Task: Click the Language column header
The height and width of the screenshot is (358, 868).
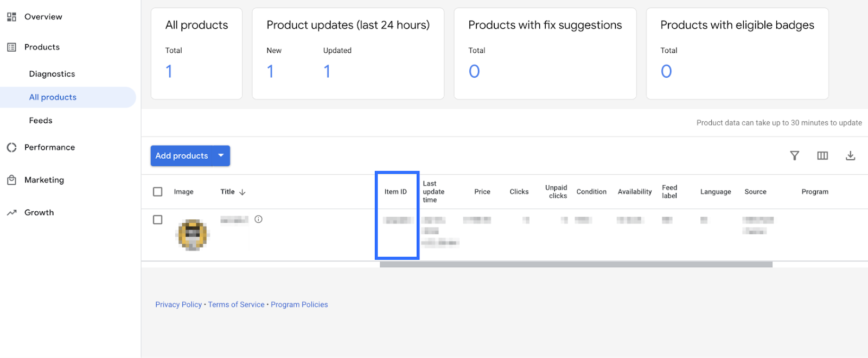Action: pyautogui.click(x=716, y=192)
